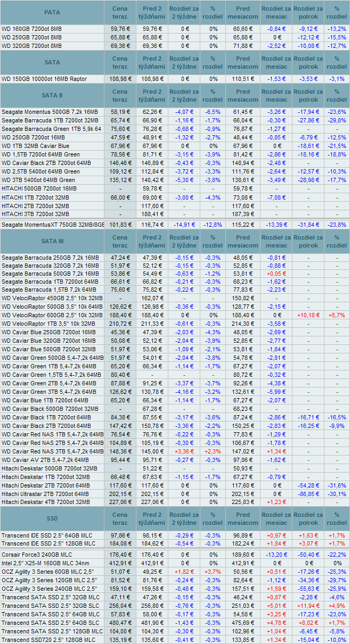Click Seagate Momentus 500GB 7,2k 16MB name
This screenshot has height=644, width=350.
coord(50,112)
